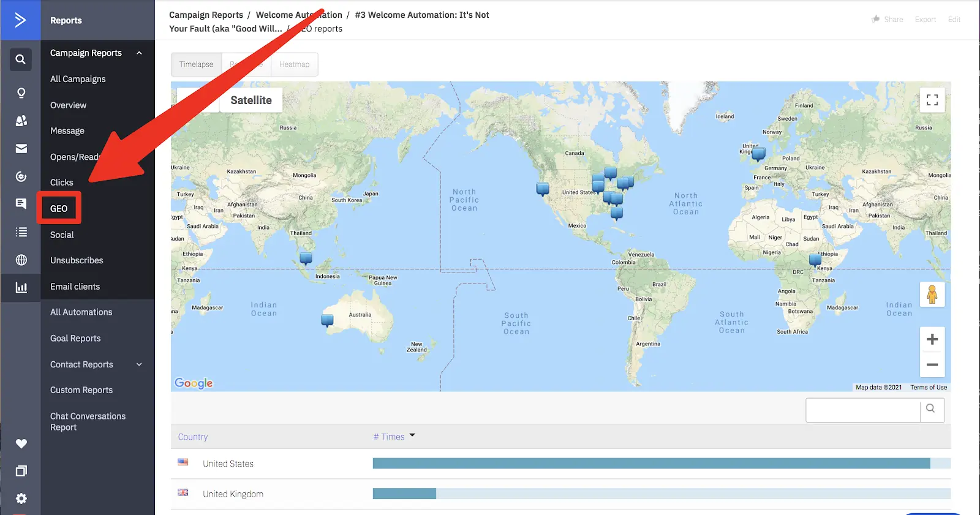This screenshot has height=515, width=980.
Task: Open Lists icon in sidebar
Action: pos(21,231)
